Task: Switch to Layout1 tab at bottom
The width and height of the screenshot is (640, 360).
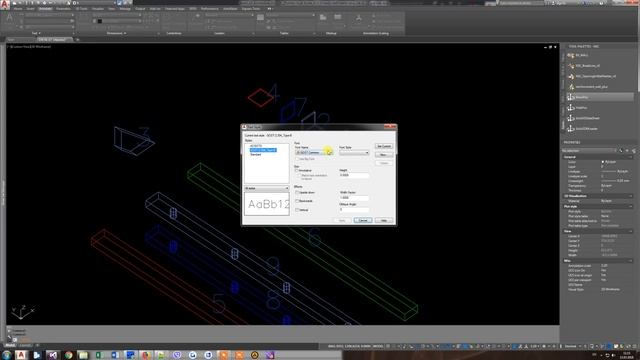Action: click(x=26, y=346)
